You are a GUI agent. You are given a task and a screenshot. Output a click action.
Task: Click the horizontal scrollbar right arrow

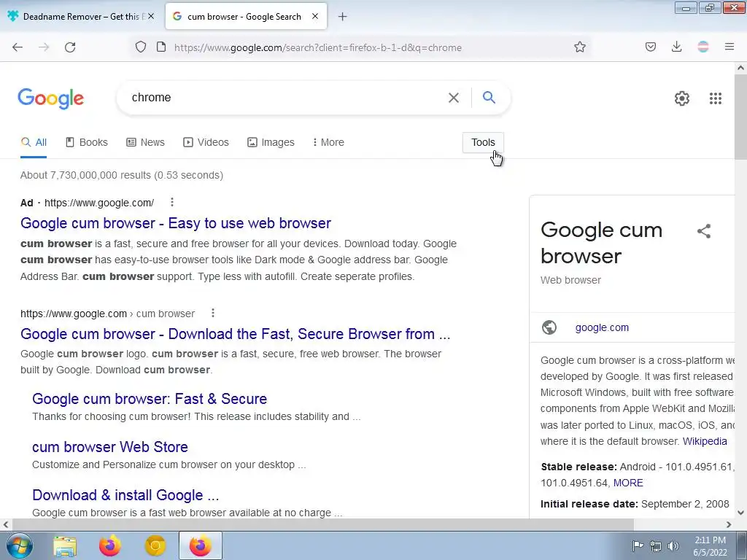(x=729, y=524)
